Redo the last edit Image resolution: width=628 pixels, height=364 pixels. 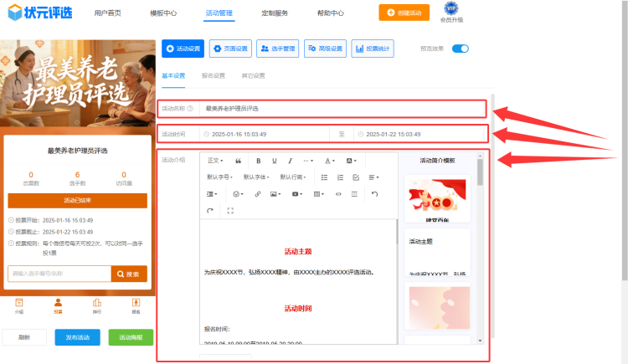click(210, 211)
